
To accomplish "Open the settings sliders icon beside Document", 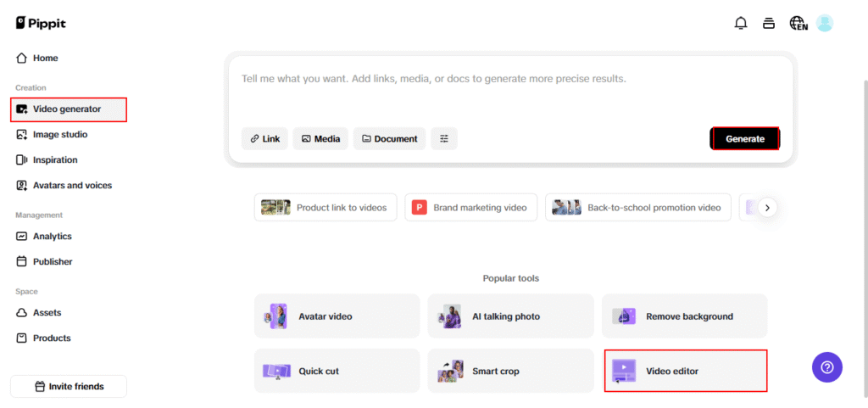I will pyautogui.click(x=444, y=139).
